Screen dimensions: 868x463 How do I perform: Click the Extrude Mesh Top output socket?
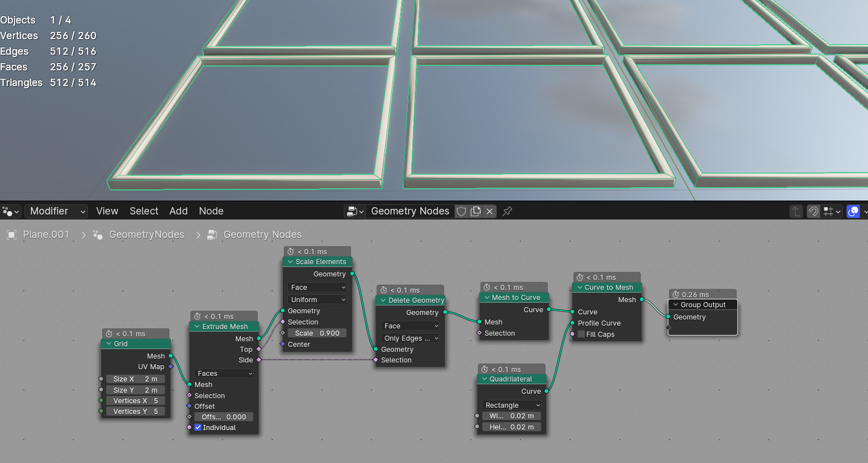tap(259, 350)
